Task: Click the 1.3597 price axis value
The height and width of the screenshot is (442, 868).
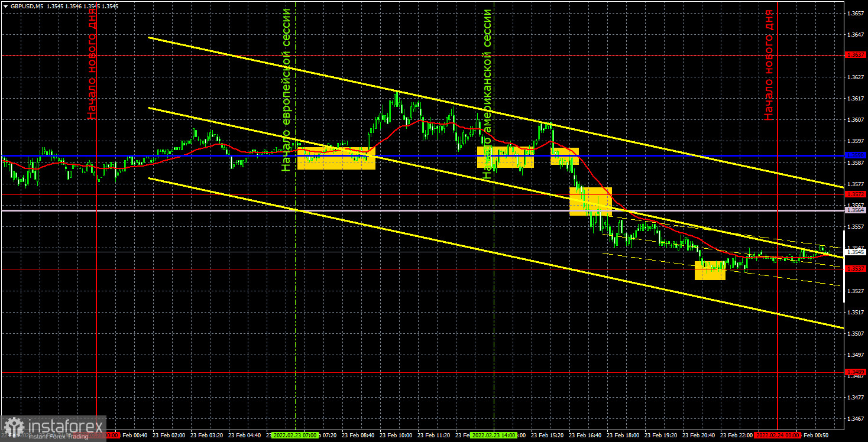Action: (856, 141)
